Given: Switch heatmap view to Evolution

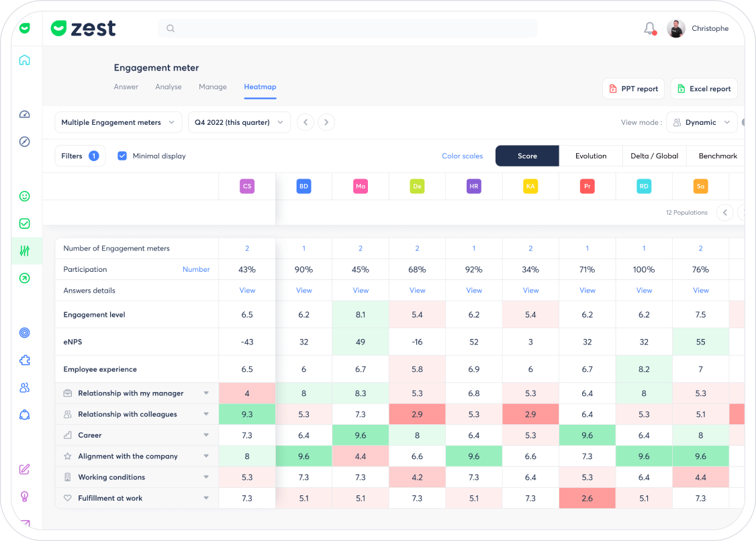Looking at the screenshot, I should pyautogui.click(x=590, y=156).
